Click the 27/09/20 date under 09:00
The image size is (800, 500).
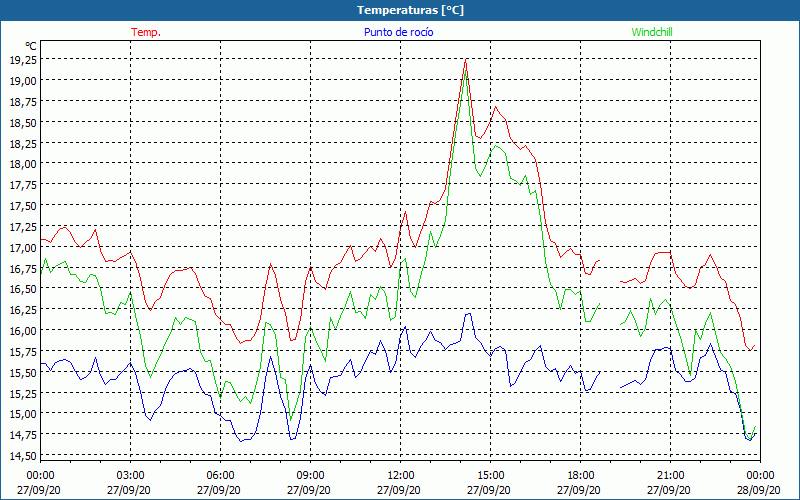click(x=309, y=490)
